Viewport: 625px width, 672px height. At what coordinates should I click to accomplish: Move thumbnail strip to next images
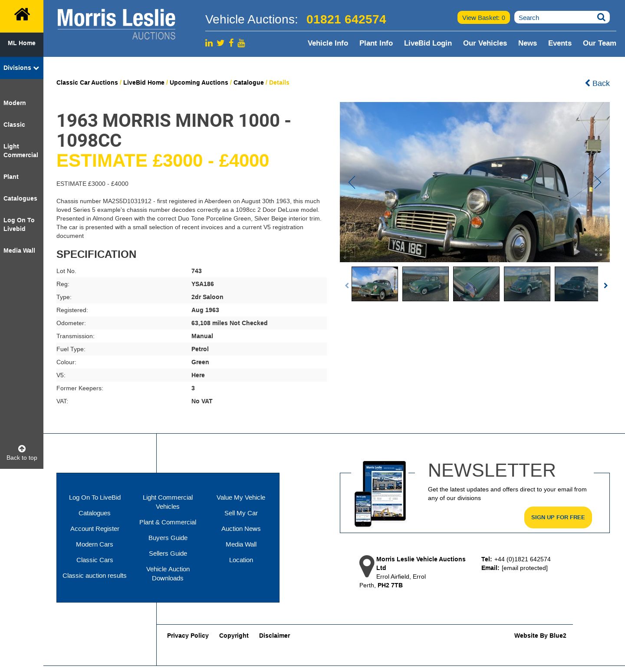(605, 285)
